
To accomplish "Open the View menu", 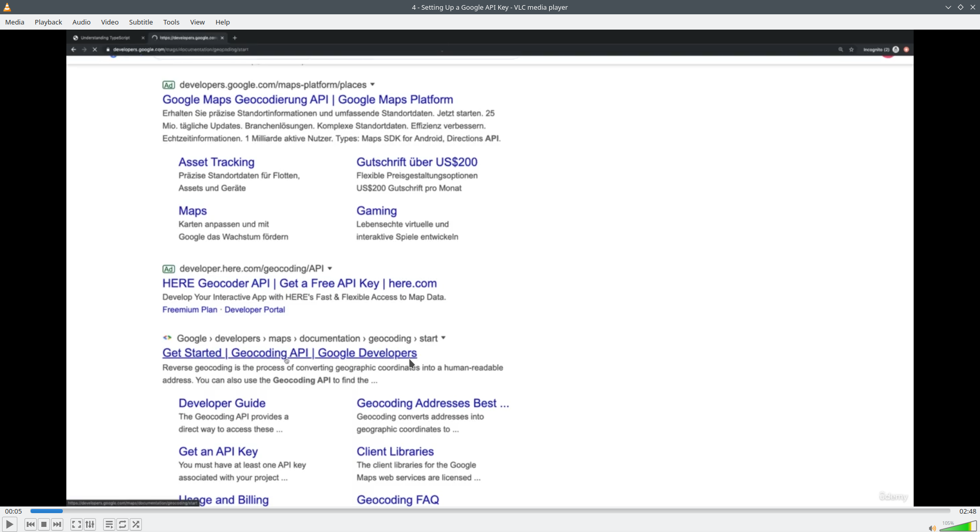I will click(198, 22).
